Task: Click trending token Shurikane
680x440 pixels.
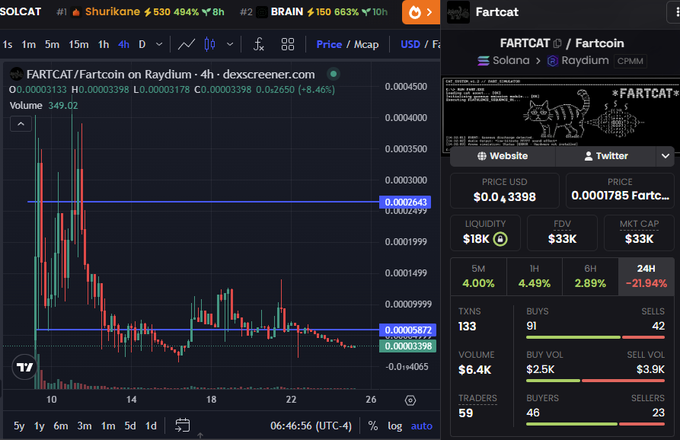Action: [112, 12]
